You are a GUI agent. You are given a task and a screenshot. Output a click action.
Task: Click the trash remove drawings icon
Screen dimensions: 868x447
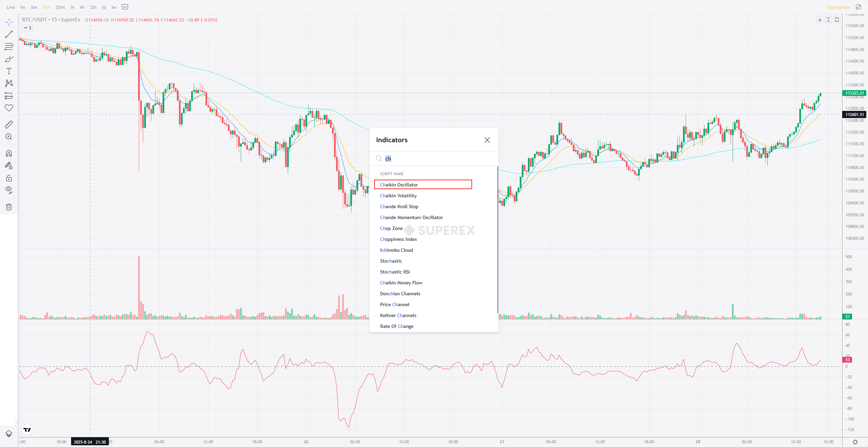[9, 207]
